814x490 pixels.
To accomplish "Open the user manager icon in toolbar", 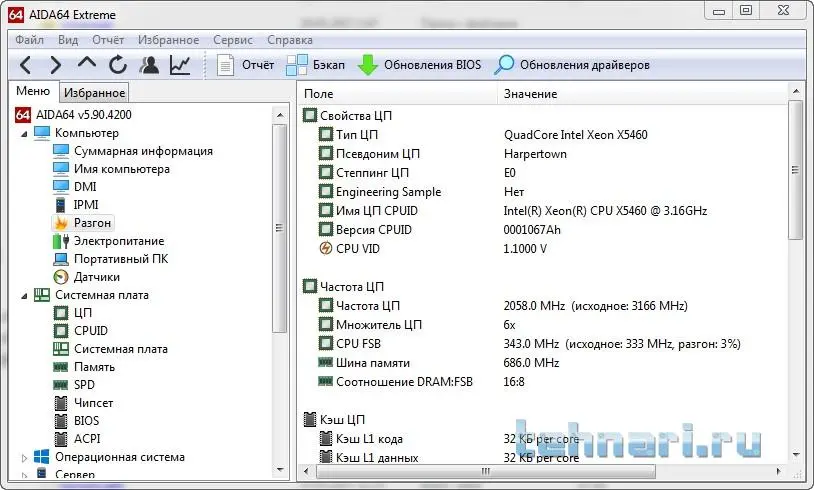I will [149, 66].
